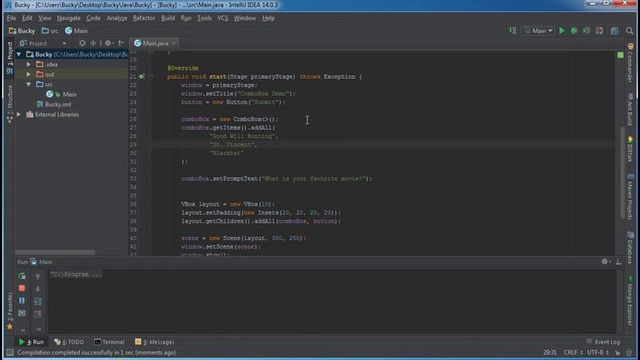Open the Refactor menu

click(x=144, y=18)
